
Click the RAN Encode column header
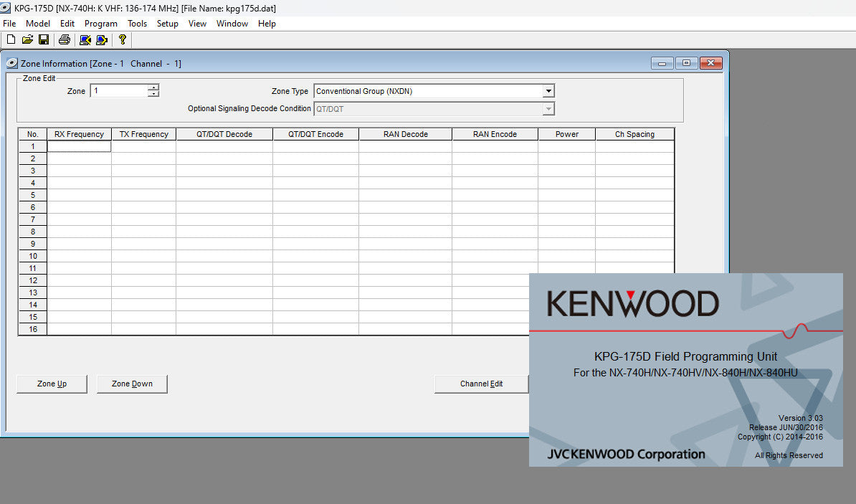coord(495,134)
